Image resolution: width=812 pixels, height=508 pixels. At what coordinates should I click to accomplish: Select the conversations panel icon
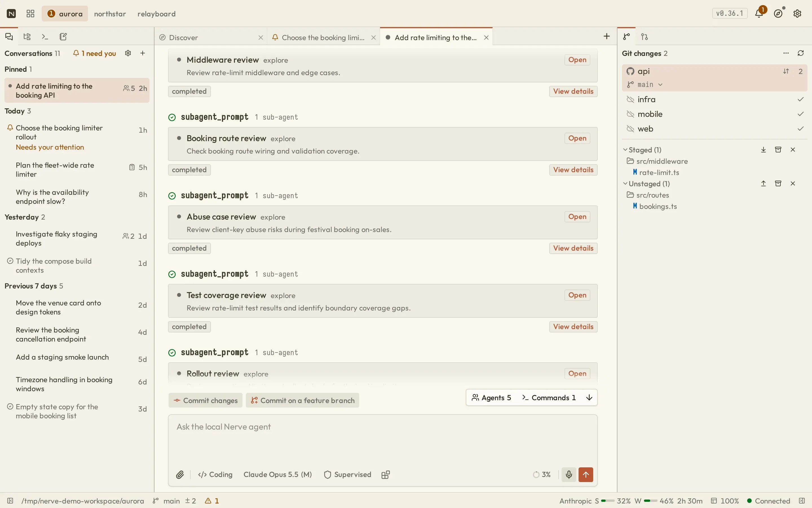[9, 37]
